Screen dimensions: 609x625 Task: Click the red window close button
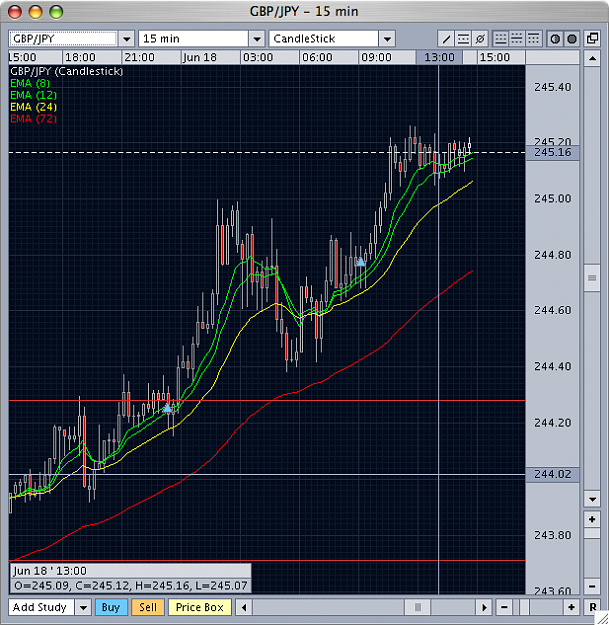coord(15,12)
